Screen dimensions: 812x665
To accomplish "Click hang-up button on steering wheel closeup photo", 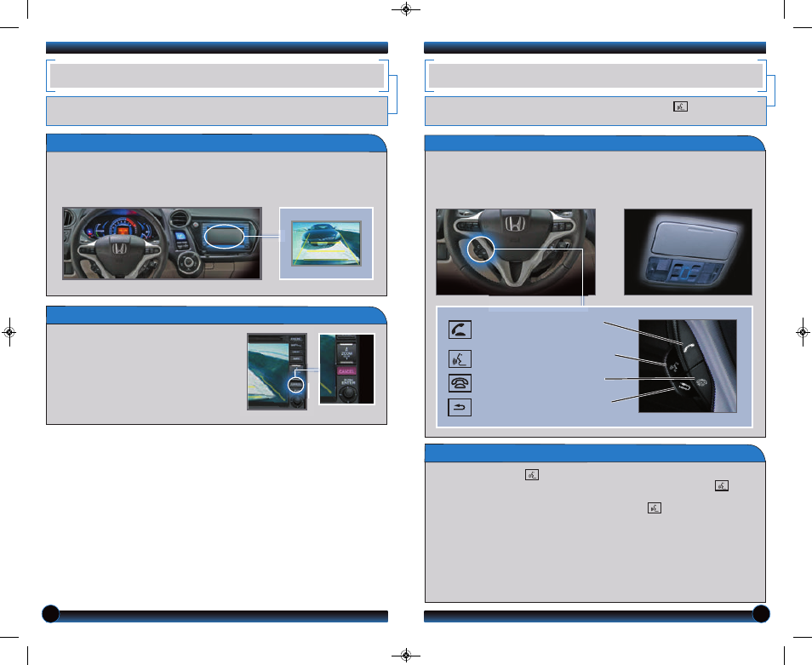I will coord(701,383).
